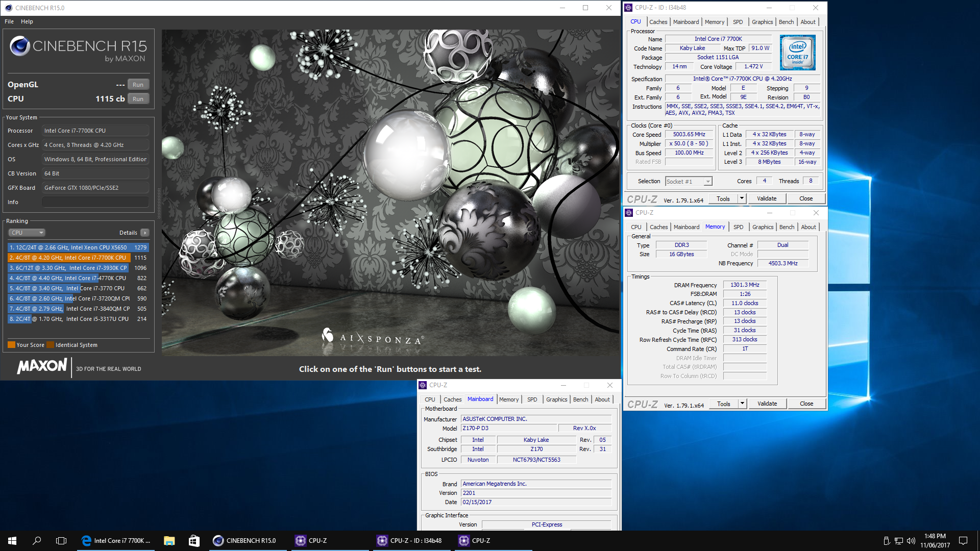Open Graphics tab in Mainboard CPU-Z window
Image resolution: width=980 pixels, height=551 pixels.
pos(556,399)
